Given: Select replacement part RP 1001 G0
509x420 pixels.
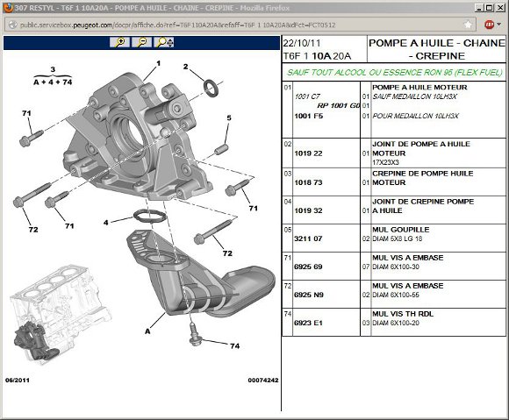Looking at the screenshot, I should point(339,105).
